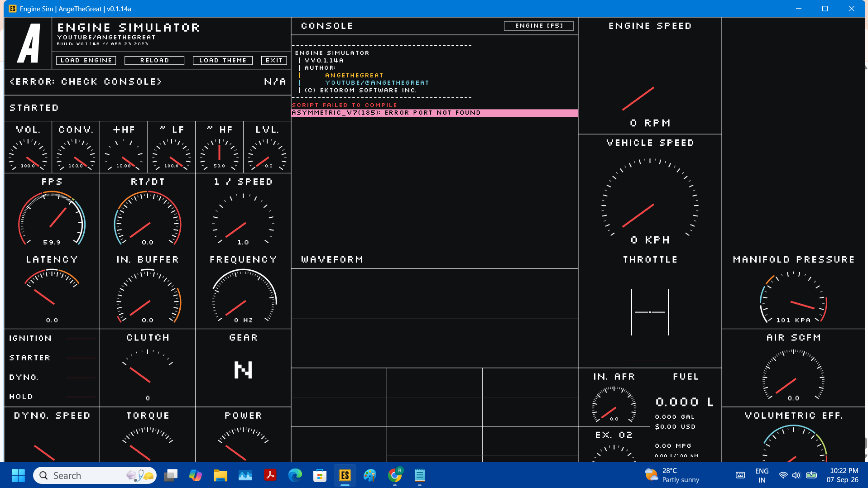Screen dimensions: 868x488
Task: Open Microsoft Edge from the taskbar
Action: pyautogui.click(x=295, y=475)
